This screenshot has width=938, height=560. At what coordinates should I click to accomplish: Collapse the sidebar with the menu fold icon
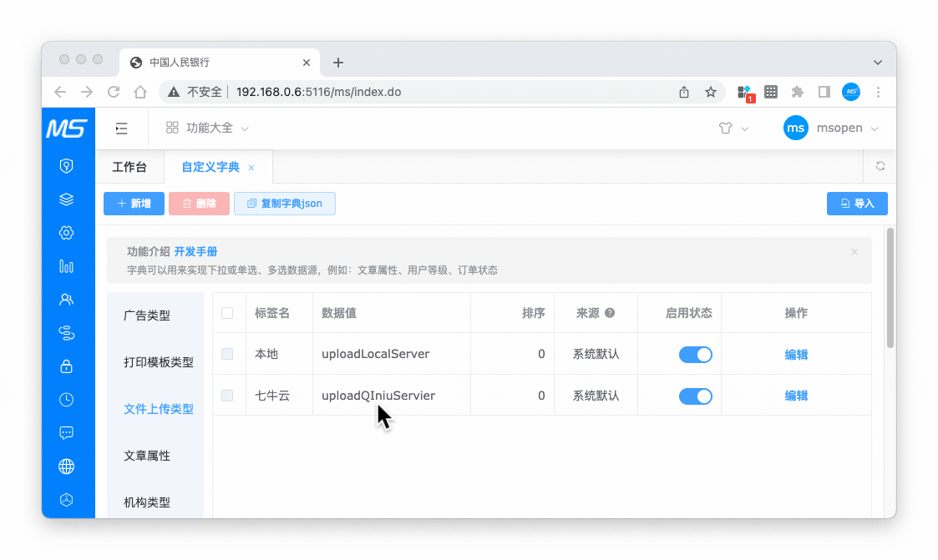122,129
